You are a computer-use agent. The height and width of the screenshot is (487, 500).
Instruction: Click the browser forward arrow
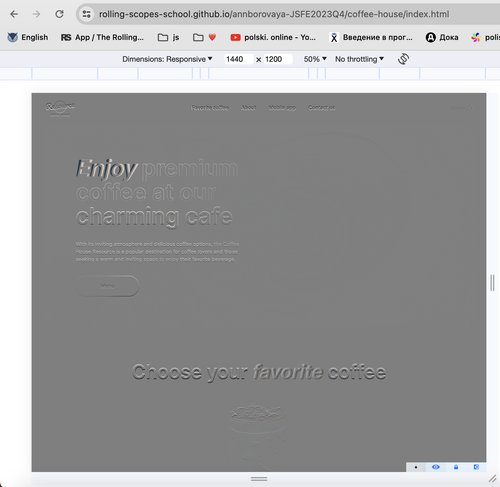36,14
